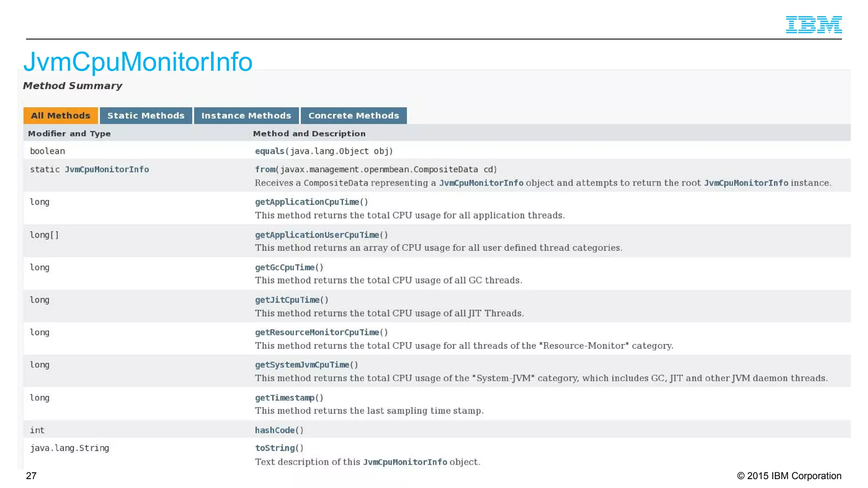Open the getResourceMonitorCpuTime method link
This screenshot has width=868, height=488.
[317, 333]
